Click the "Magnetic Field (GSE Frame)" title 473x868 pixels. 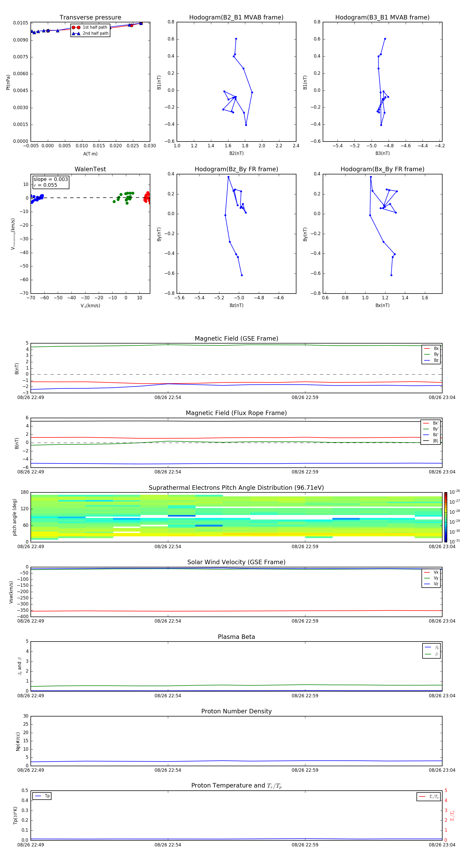point(236,339)
